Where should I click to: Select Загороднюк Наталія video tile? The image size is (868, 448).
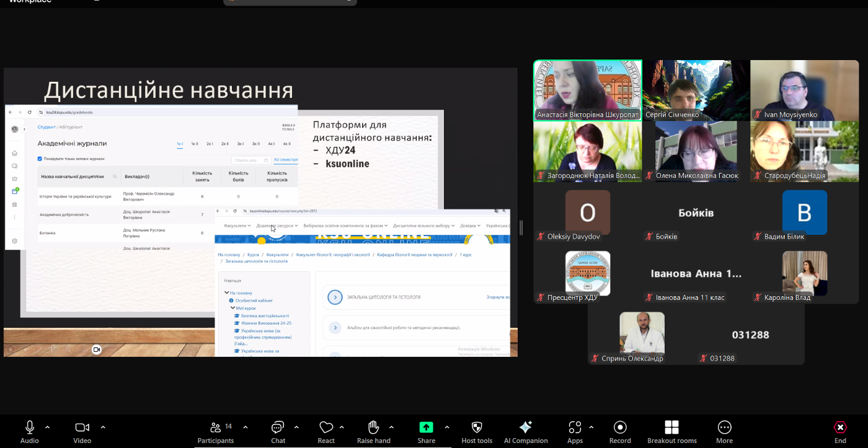587,151
